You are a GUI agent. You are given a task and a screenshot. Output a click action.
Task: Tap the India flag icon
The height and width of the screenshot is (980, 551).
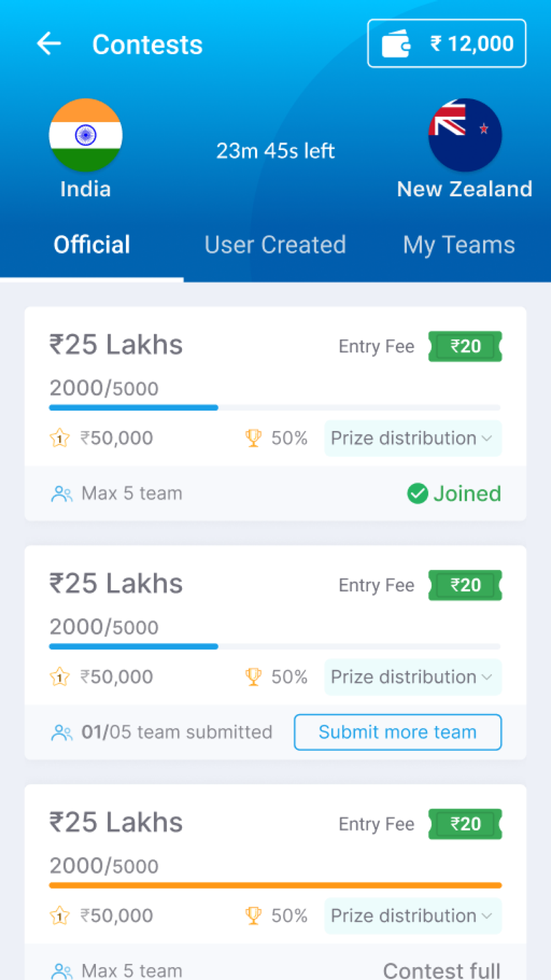[85, 134]
